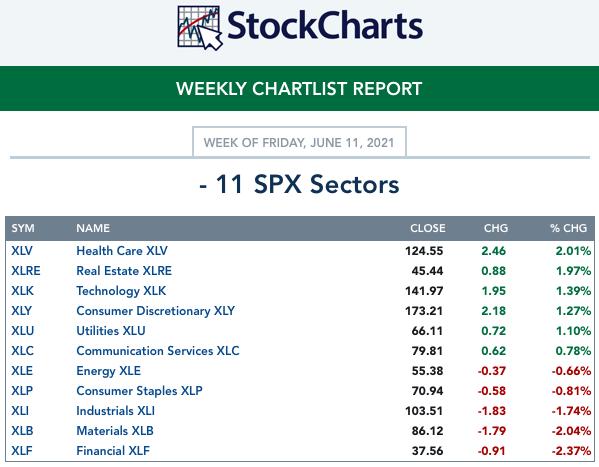Open Financial XLF chart link
599x467 pixels.
point(113,451)
